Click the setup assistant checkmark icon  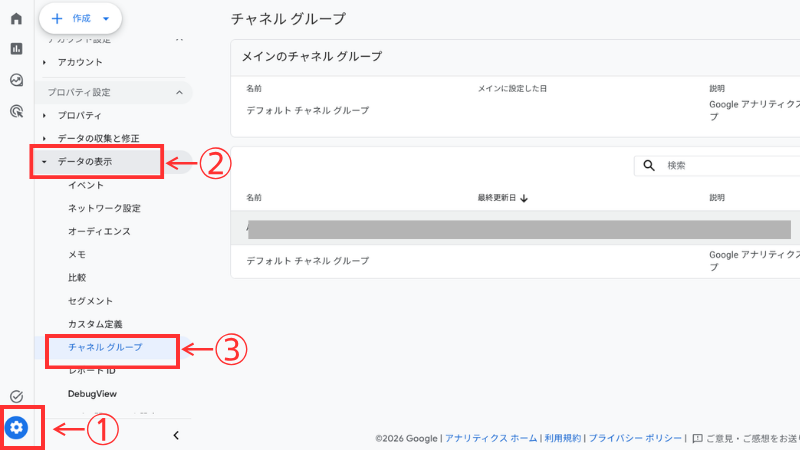[16, 397]
